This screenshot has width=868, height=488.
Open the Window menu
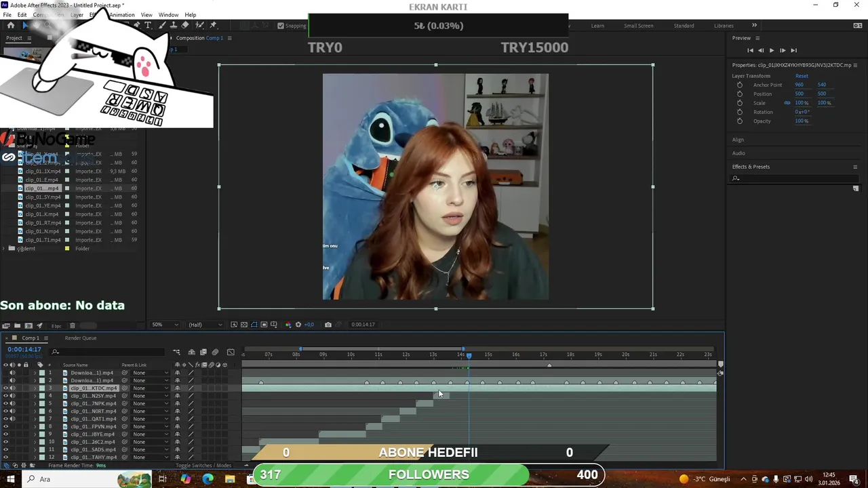tap(168, 14)
